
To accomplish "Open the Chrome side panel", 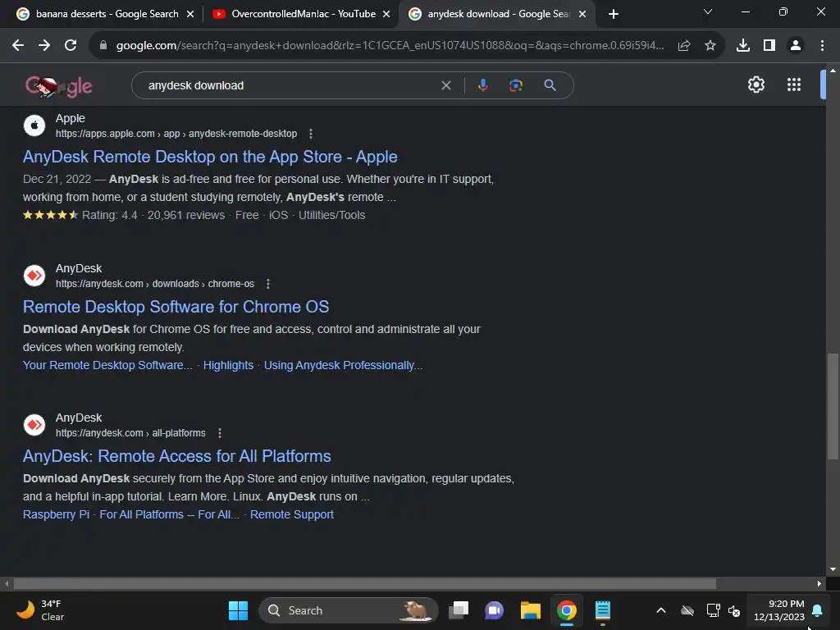I will [x=769, y=46].
